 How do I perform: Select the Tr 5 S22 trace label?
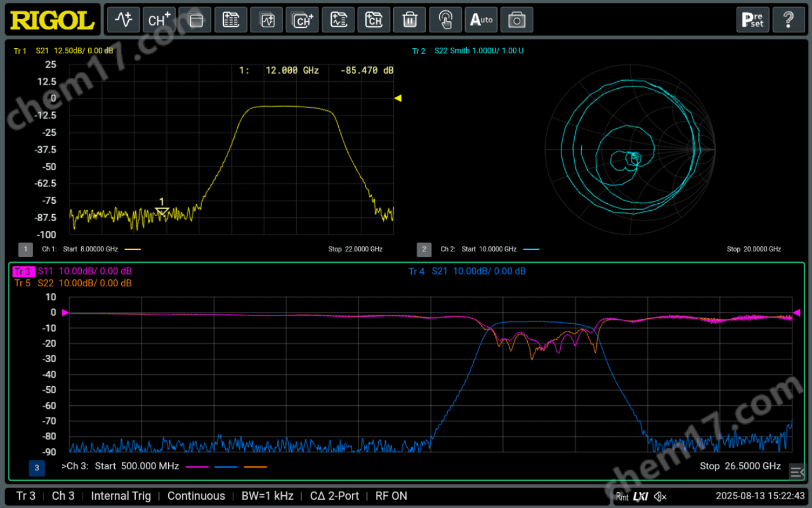pyautogui.click(x=72, y=283)
